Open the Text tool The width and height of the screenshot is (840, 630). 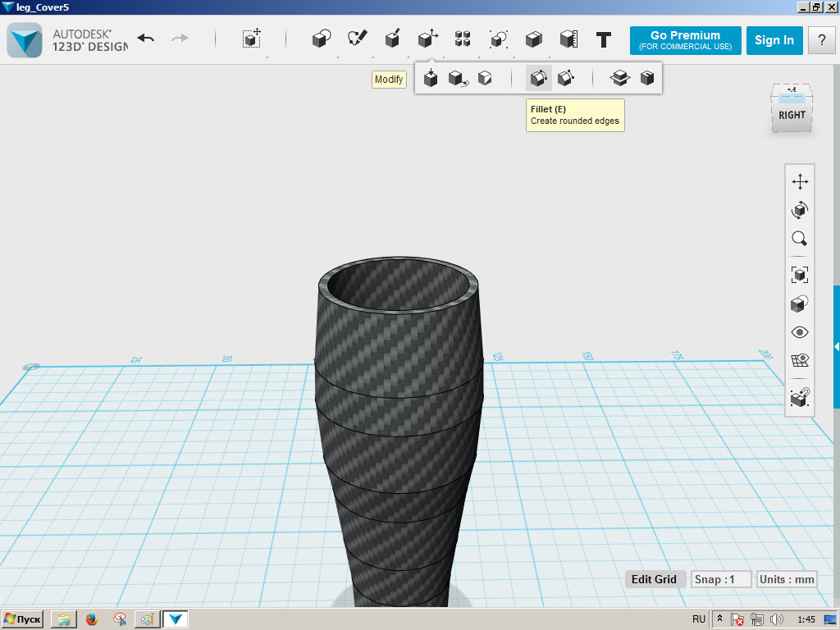604,39
